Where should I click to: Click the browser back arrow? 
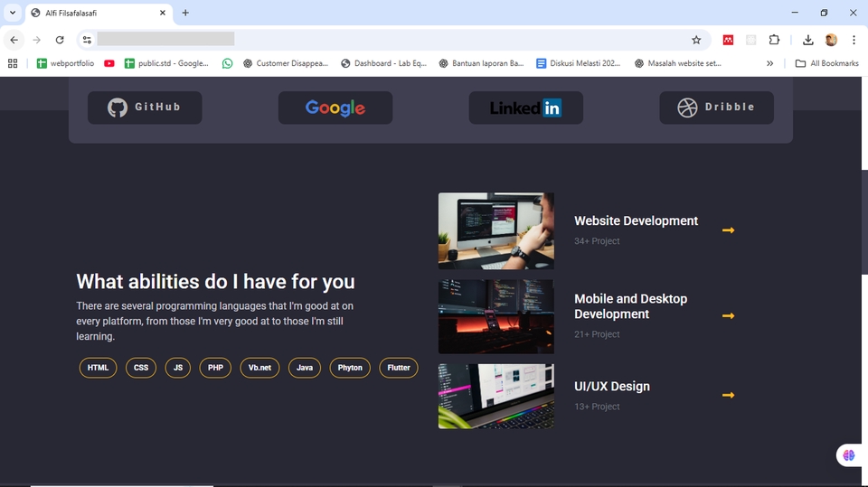(14, 40)
